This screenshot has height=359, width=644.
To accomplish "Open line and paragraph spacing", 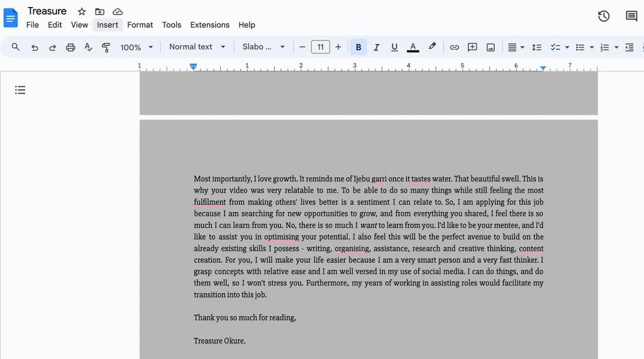I will (x=536, y=47).
